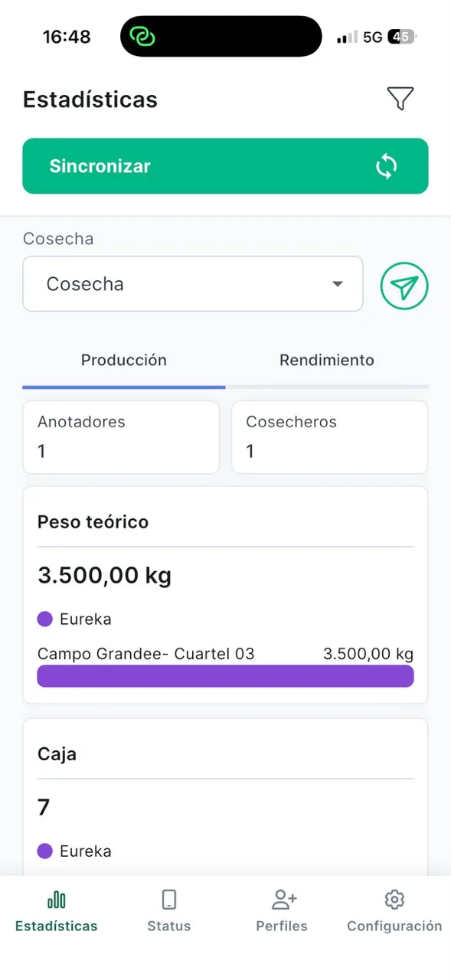Viewport: 451px width, 980px height.
Task: Tap the Cosecheros card
Action: pos(330,437)
